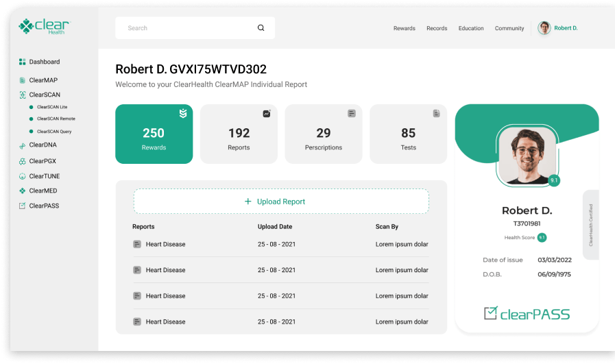Open the ClearDNA sidebar item
The image size is (615, 364).
pyautogui.click(x=43, y=145)
